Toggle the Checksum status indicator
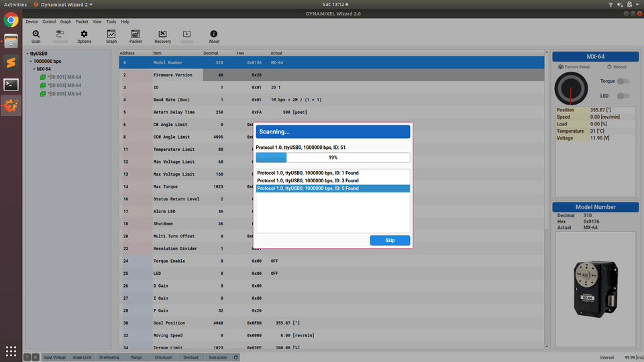The image size is (644, 362). point(164,357)
